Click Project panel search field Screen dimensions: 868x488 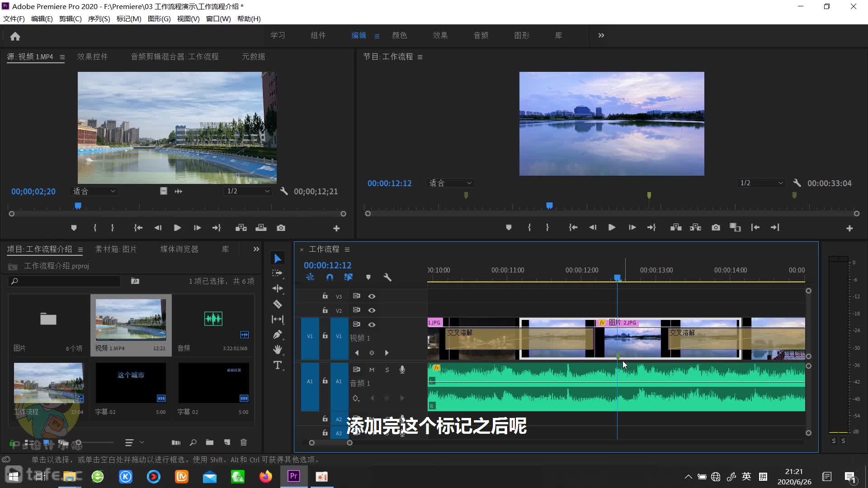point(64,281)
